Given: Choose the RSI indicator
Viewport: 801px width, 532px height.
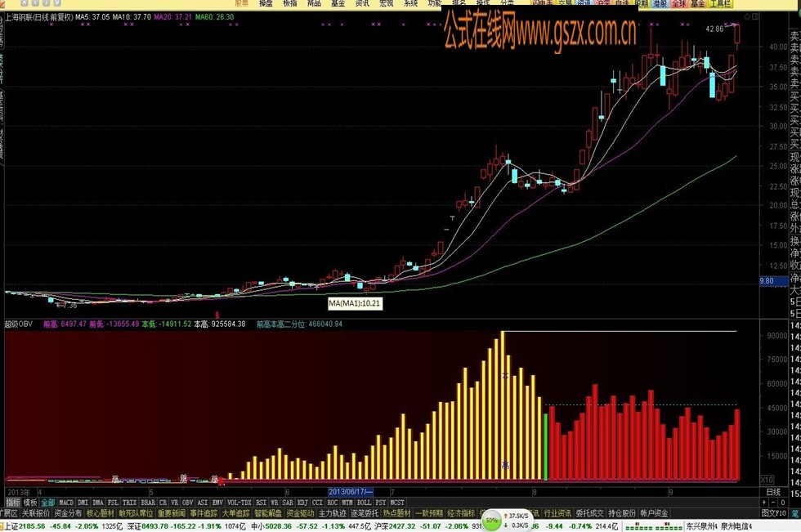Looking at the screenshot, I should [261, 503].
